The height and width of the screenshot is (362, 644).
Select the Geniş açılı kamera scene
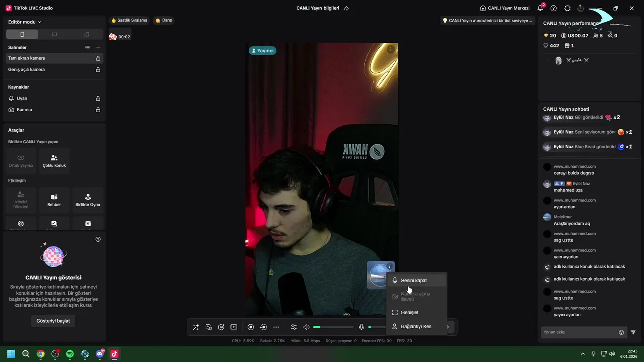[x=54, y=70]
